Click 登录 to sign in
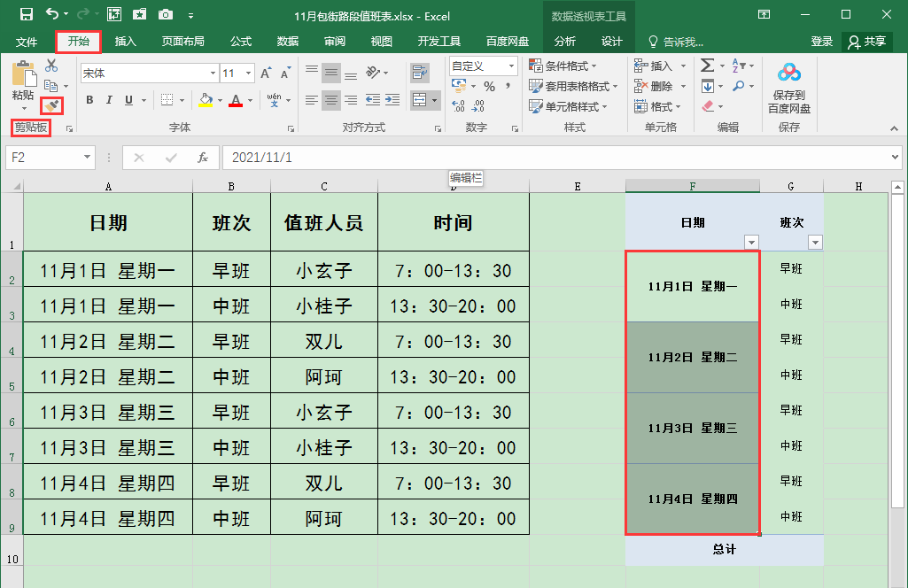Image resolution: width=908 pixels, height=588 pixels. click(822, 42)
